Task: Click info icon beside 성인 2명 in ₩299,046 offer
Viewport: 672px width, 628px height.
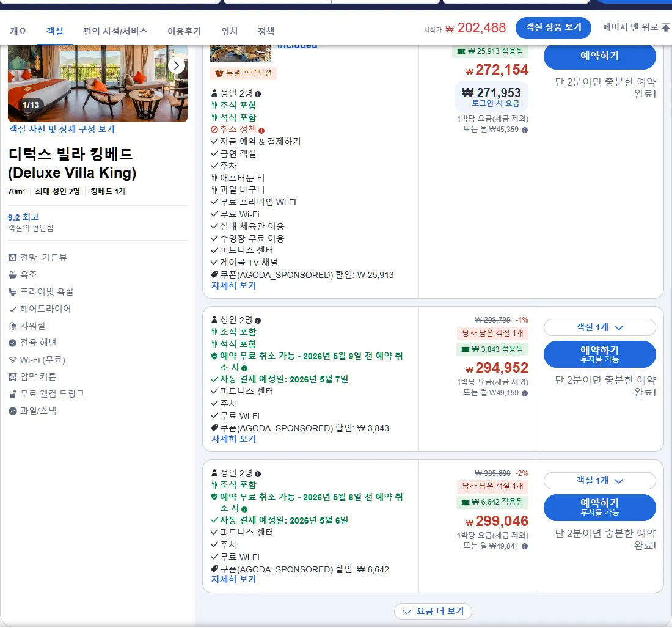Action: click(x=258, y=474)
